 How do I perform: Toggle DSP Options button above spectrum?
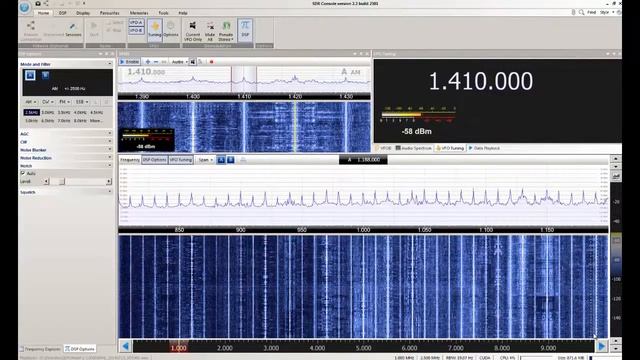click(x=154, y=160)
